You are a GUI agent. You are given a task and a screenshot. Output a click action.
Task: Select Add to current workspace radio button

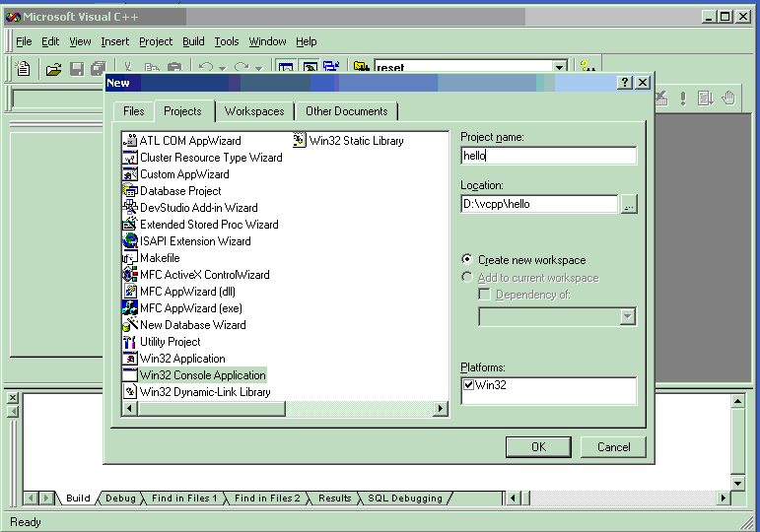(x=467, y=277)
